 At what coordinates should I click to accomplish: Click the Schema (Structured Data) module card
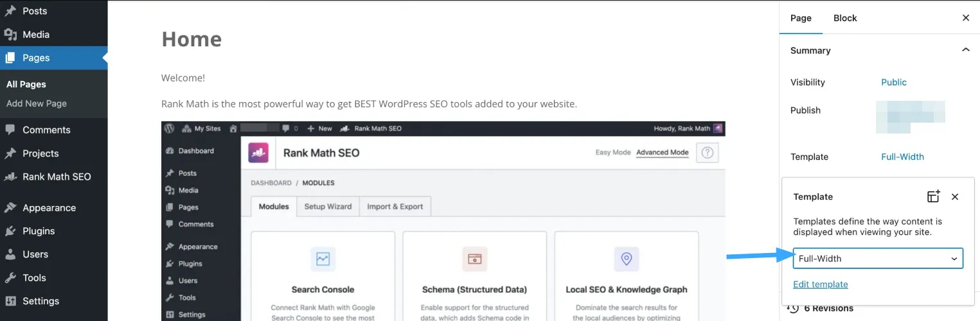pyautogui.click(x=474, y=276)
